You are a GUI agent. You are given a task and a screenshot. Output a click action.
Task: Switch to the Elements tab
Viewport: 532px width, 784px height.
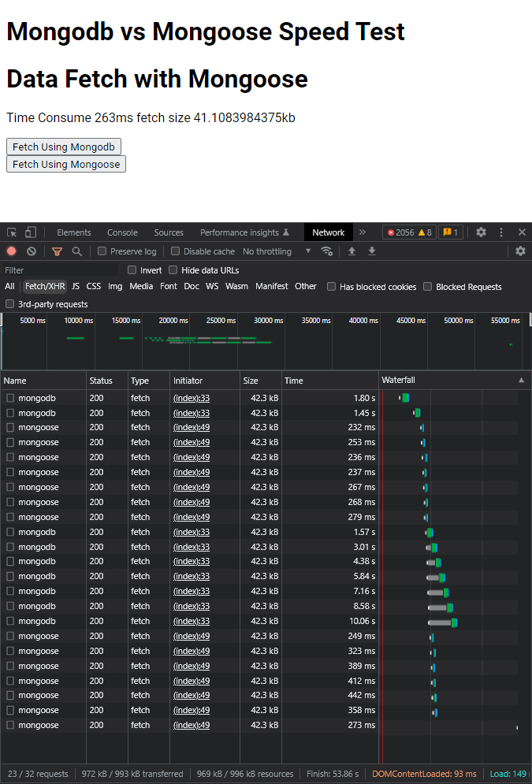pos(74,232)
